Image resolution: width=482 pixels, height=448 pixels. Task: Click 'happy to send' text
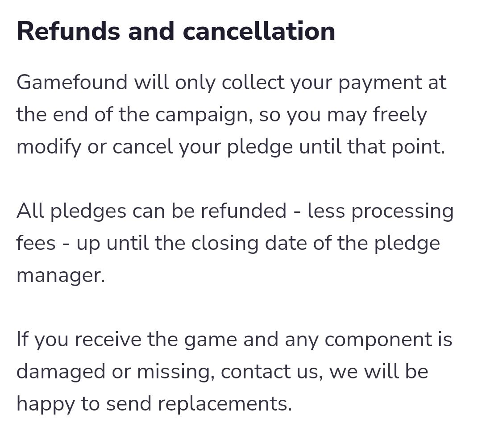pyautogui.click(x=84, y=404)
